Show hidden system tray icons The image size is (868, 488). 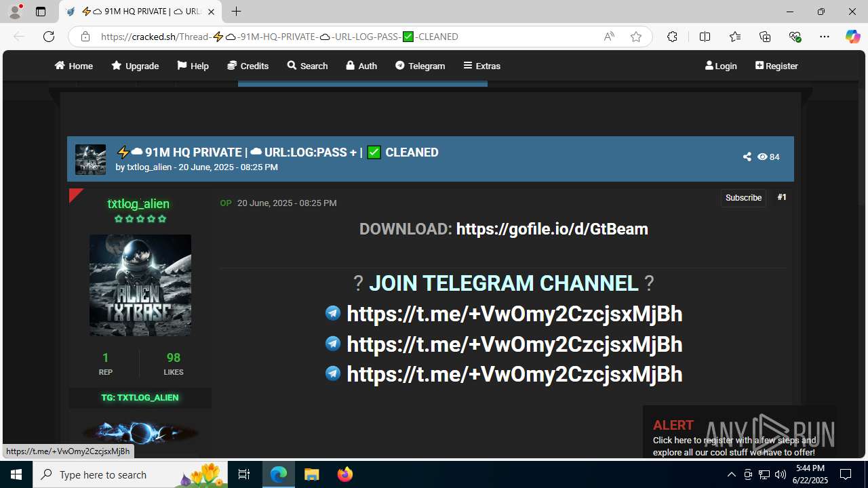(x=731, y=474)
